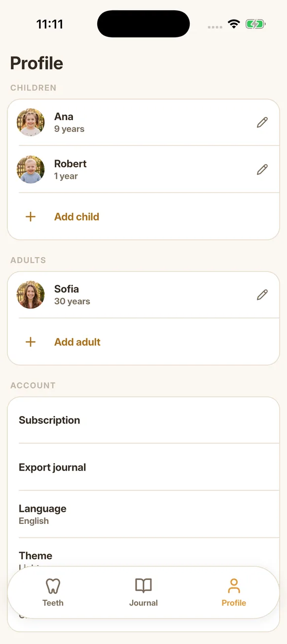
Task: Open the Theme setting row
Action: (143, 552)
